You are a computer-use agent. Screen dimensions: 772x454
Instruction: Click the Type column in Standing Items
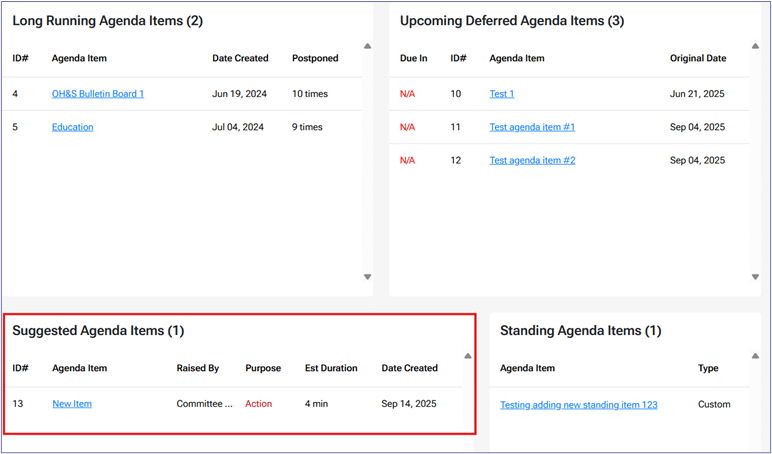coord(708,368)
